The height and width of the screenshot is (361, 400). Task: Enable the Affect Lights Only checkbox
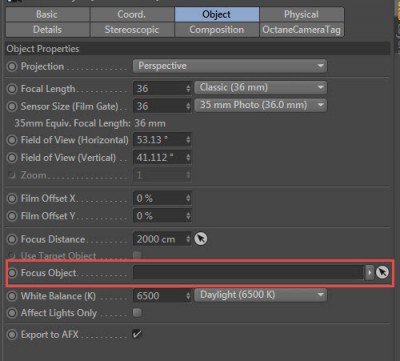coord(137,313)
